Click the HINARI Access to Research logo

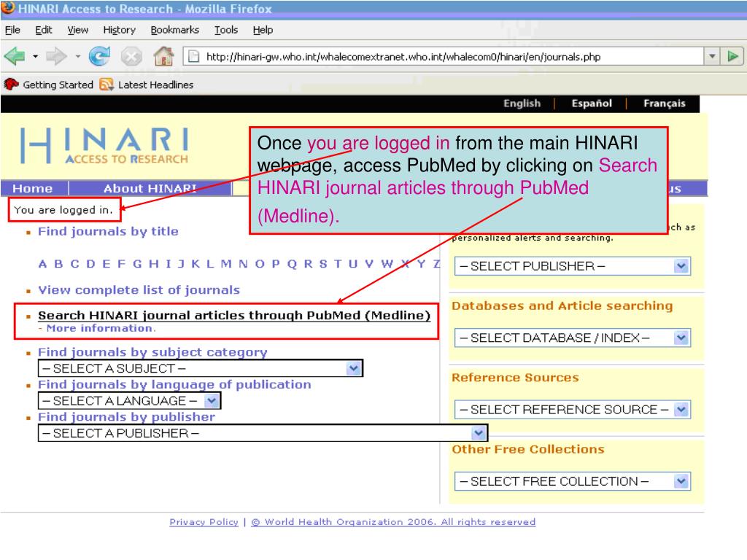click(x=104, y=146)
